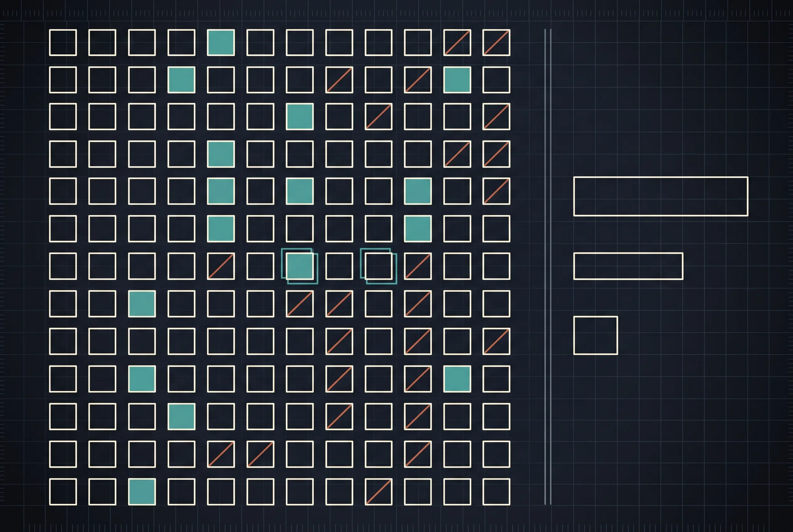Viewport: 793px width, 532px height.
Task: Toggle the teal-filled box in the fourth row
Action: coord(221,154)
